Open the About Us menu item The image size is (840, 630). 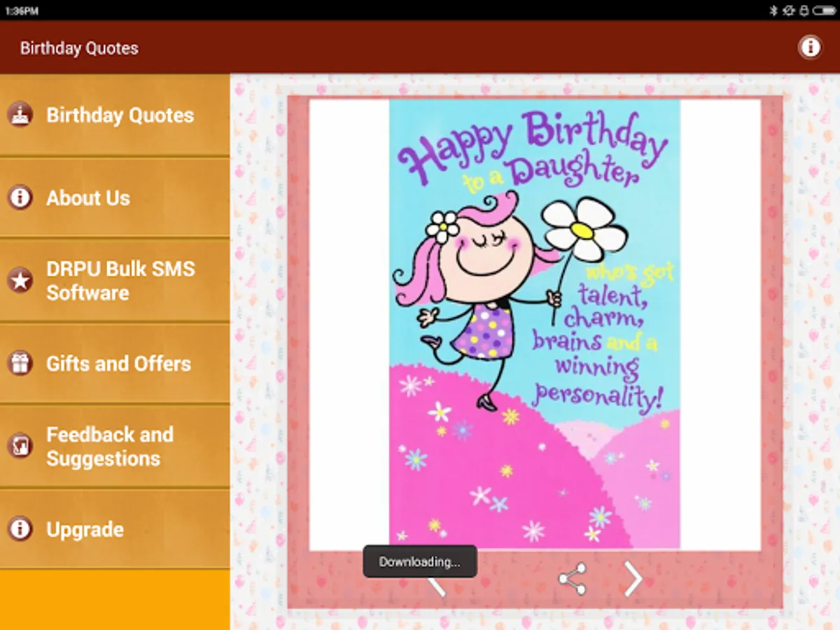(x=115, y=198)
